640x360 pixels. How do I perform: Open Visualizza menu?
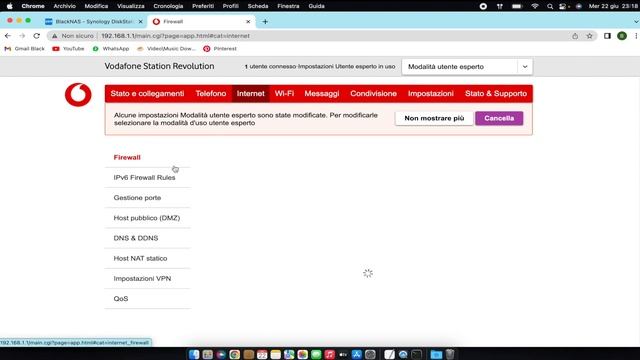[131, 6]
